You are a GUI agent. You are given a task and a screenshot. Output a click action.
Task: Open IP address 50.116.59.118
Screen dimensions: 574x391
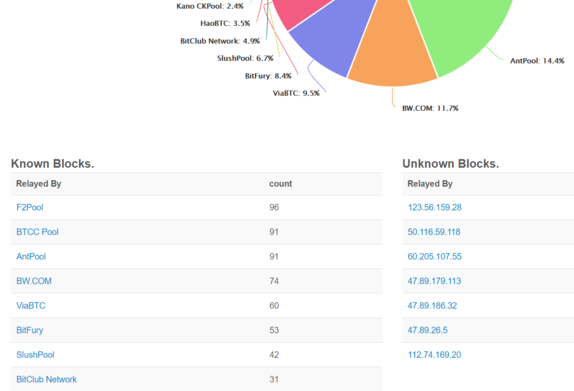[434, 232]
